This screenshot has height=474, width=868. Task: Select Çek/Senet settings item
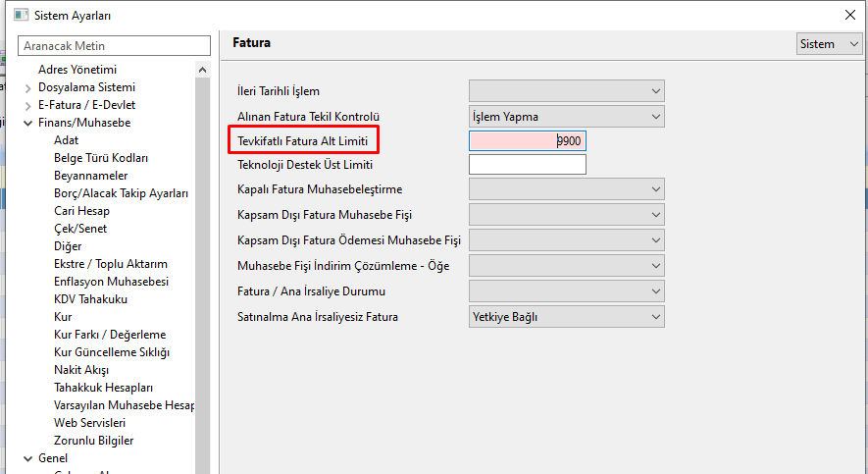tap(80, 229)
